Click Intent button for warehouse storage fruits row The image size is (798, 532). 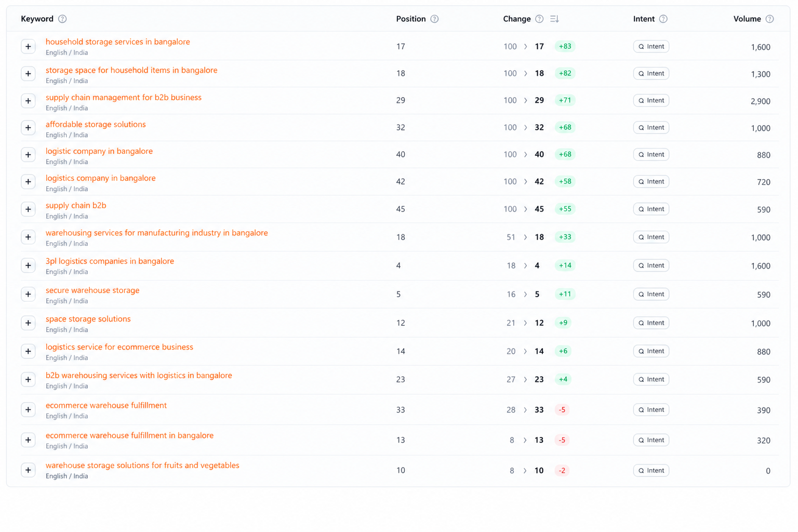[x=651, y=471]
